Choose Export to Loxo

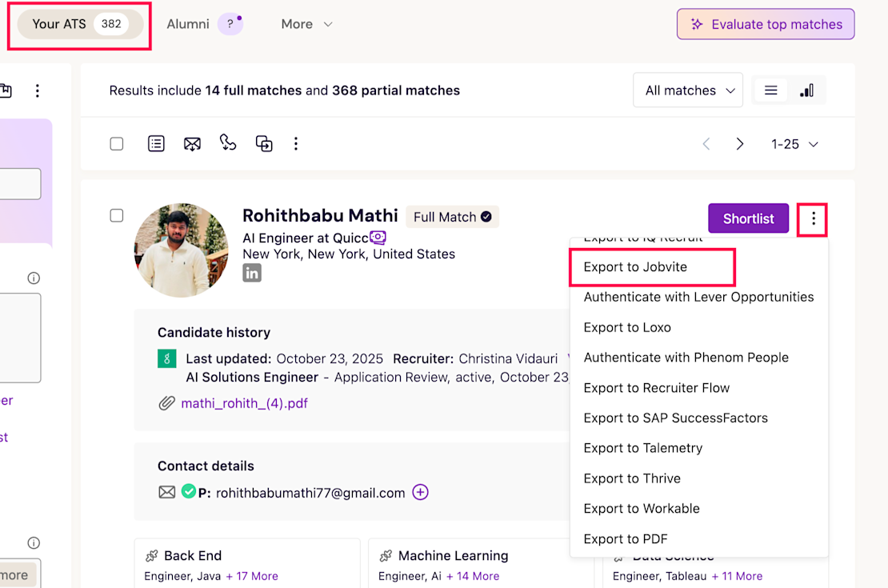pos(627,327)
